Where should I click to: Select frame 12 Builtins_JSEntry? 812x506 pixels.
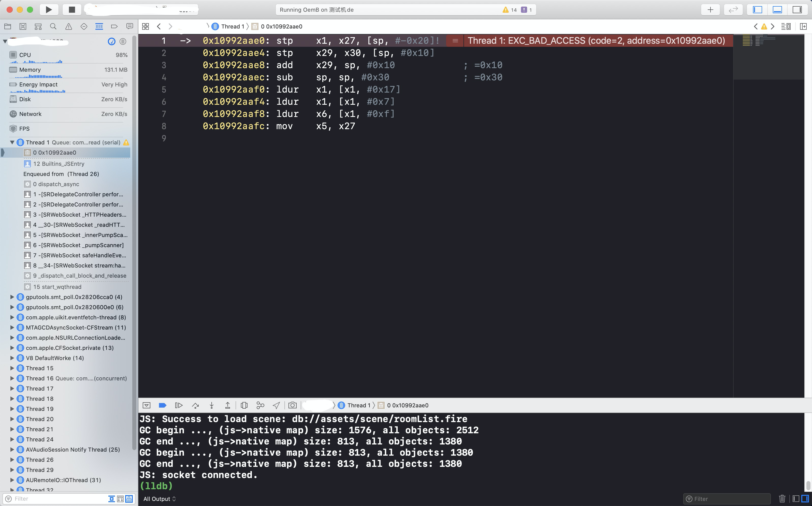pos(59,164)
